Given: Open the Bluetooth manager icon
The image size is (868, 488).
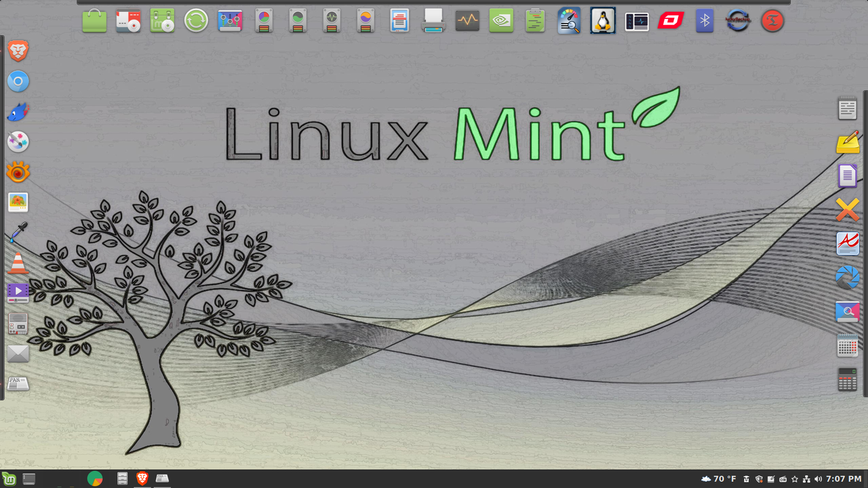Looking at the screenshot, I should [705, 21].
